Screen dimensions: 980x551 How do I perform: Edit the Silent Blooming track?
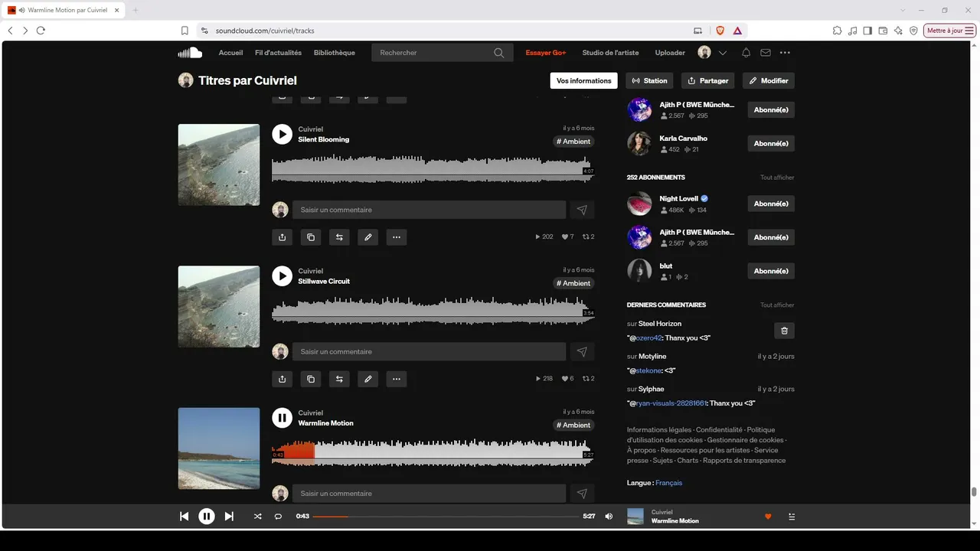367,237
